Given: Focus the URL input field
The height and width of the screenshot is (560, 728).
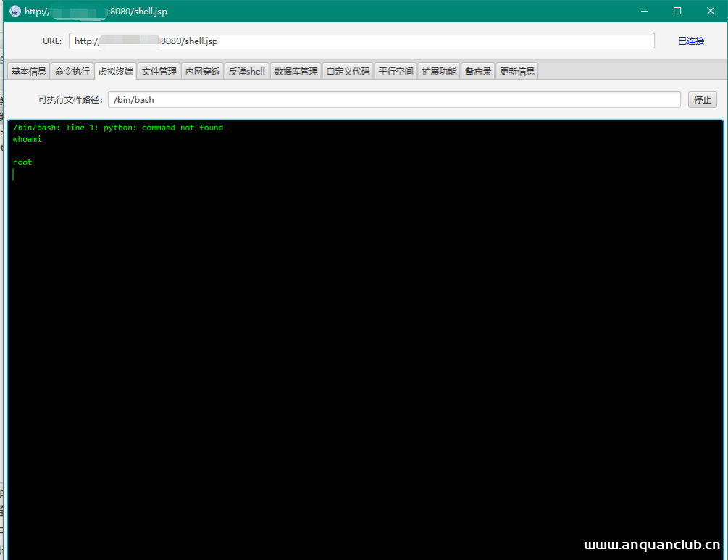Looking at the screenshot, I should (x=362, y=41).
